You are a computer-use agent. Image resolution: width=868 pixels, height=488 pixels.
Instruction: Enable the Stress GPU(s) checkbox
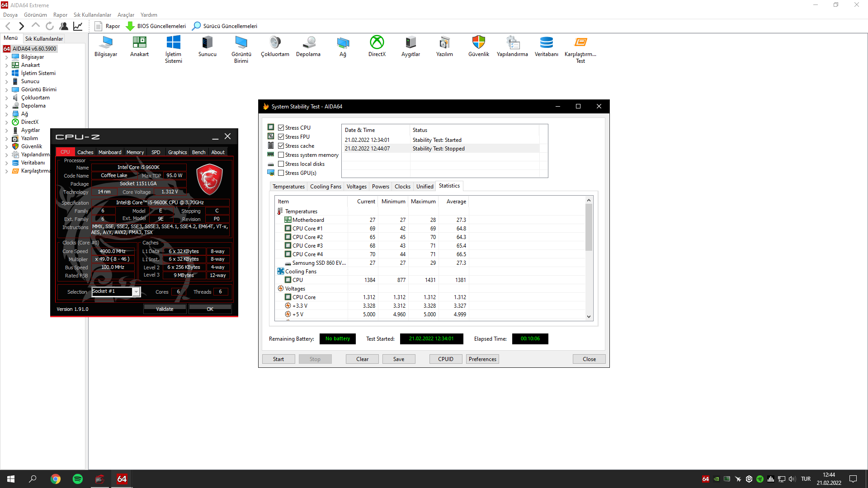pyautogui.click(x=281, y=173)
